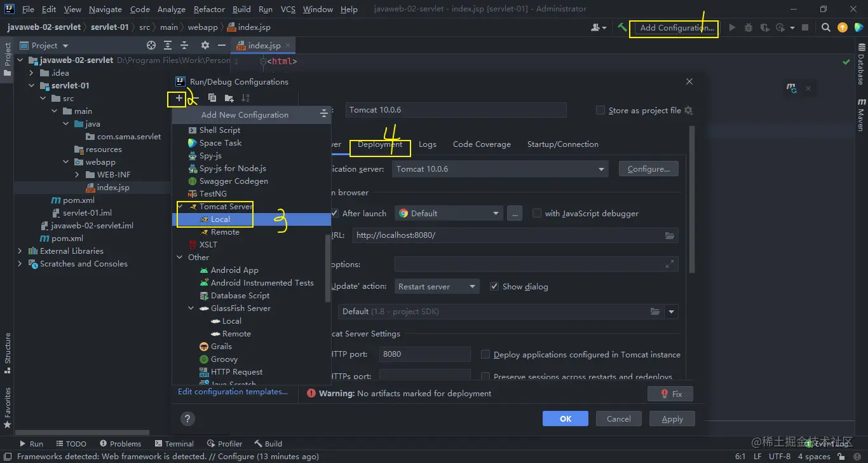Click the Fix button for warning

pyautogui.click(x=670, y=394)
